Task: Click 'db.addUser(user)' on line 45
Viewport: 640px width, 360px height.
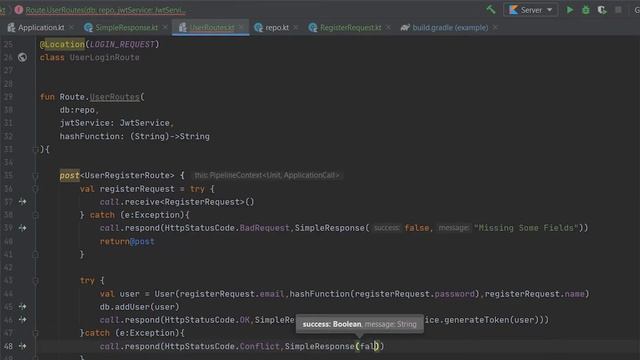Action: pos(140,307)
